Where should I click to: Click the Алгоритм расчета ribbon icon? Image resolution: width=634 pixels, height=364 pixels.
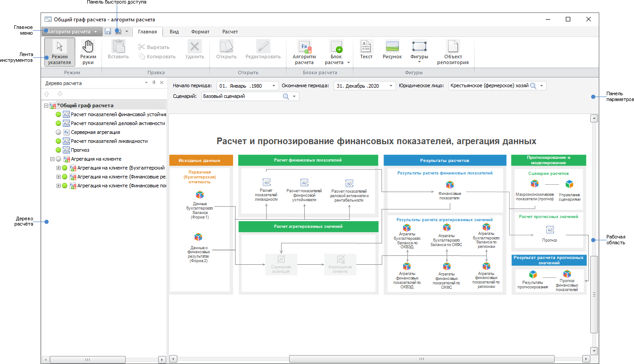(304, 50)
